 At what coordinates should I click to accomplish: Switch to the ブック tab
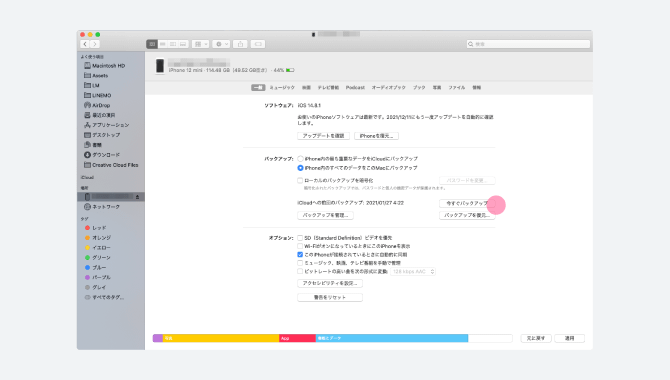(419, 88)
